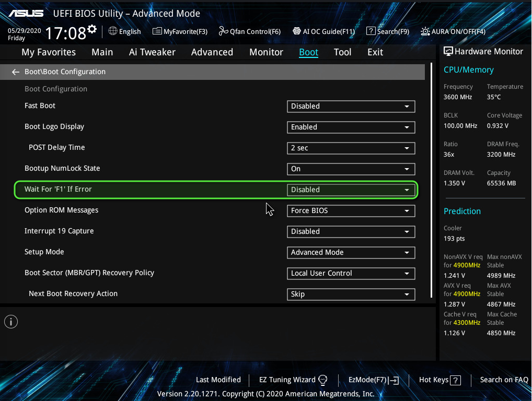Switch to EzMode(F7)
Screen dimensions: 532x401
[373, 380]
